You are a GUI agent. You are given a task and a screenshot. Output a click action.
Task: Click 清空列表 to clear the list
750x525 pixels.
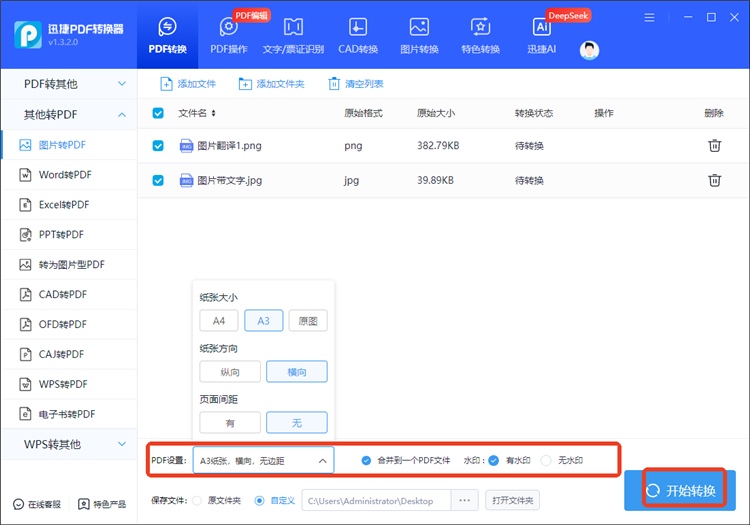[x=356, y=84]
